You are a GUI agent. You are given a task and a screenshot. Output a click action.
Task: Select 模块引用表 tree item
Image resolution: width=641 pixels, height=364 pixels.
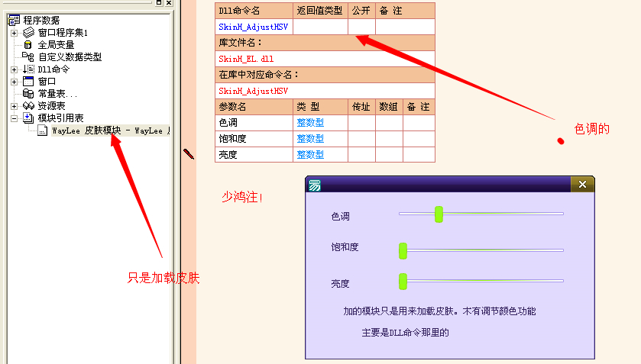[60, 118]
